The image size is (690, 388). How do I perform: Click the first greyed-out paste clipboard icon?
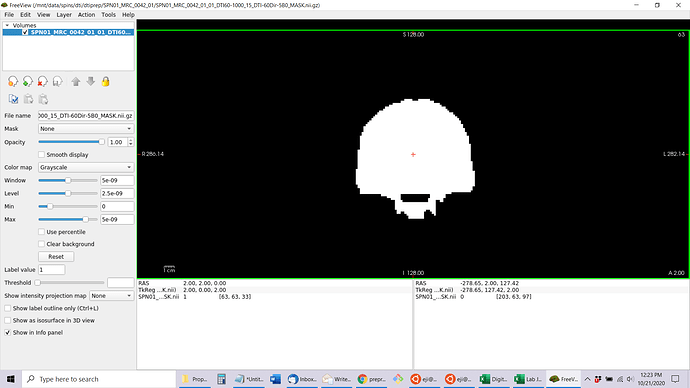(28, 99)
